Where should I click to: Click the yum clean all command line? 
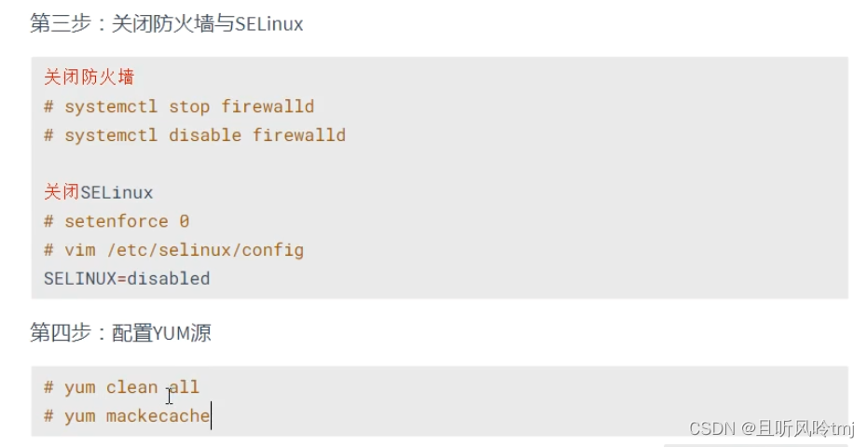[x=121, y=387]
